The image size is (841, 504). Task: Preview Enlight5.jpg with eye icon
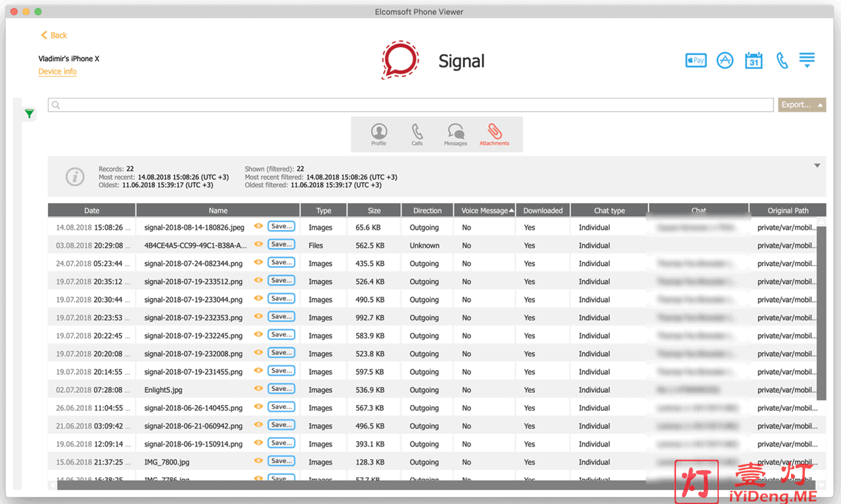point(259,389)
